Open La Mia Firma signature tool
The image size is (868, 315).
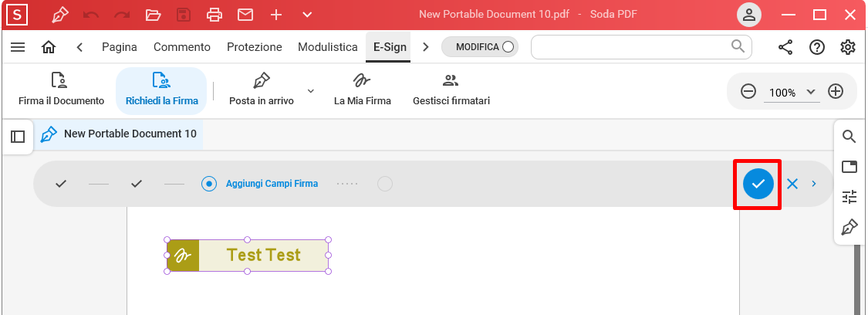pyautogui.click(x=363, y=90)
